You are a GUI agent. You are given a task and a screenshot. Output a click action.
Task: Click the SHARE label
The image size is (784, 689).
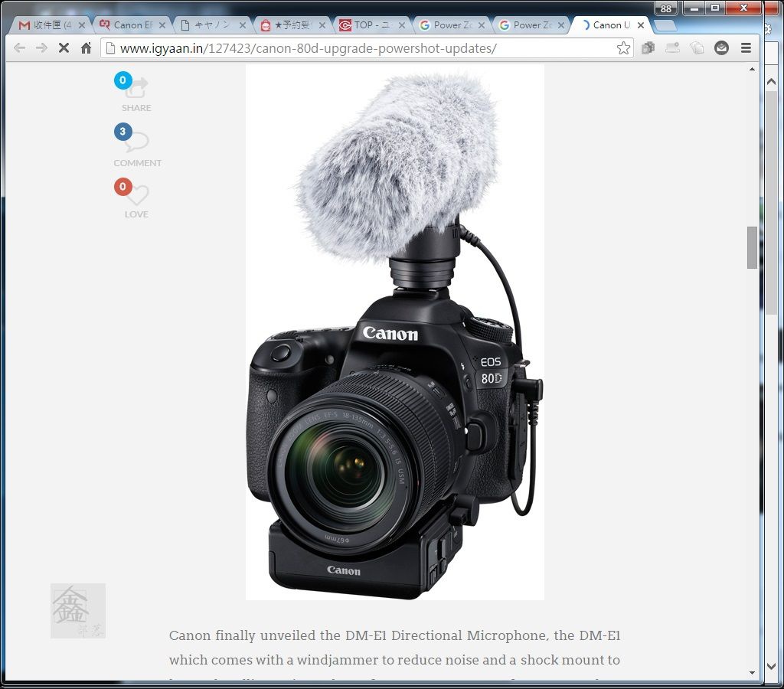[136, 108]
